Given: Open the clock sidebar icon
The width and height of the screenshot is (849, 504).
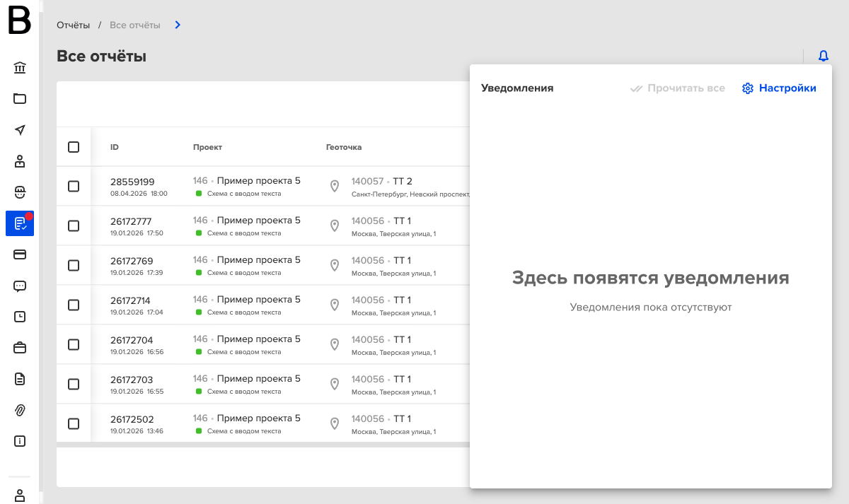Looking at the screenshot, I should 20,317.
